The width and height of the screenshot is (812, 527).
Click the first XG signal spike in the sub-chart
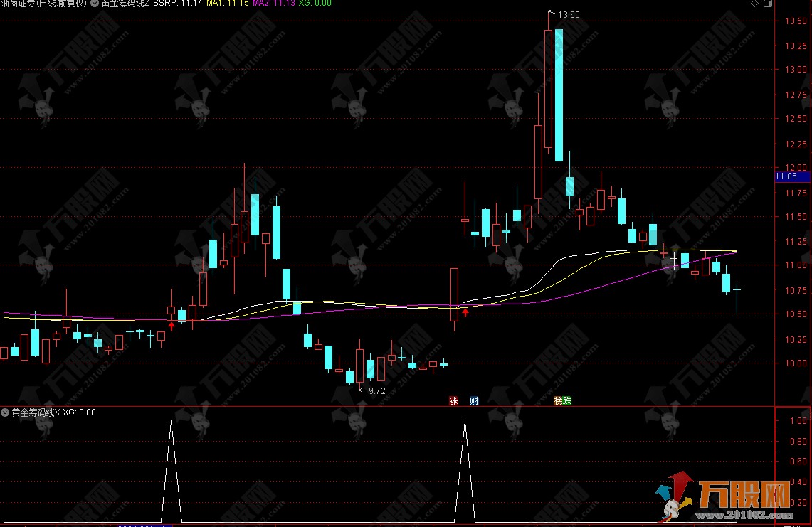tap(172, 471)
